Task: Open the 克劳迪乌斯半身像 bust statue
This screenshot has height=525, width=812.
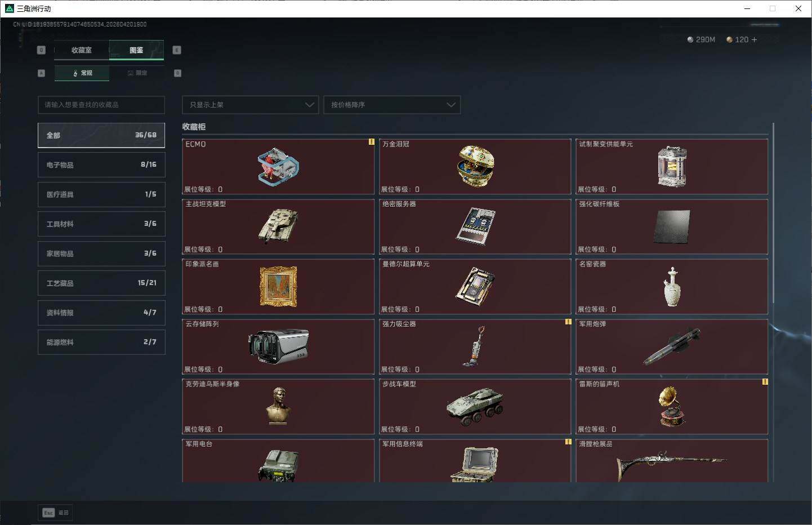Action: click(x=278, y=406)
